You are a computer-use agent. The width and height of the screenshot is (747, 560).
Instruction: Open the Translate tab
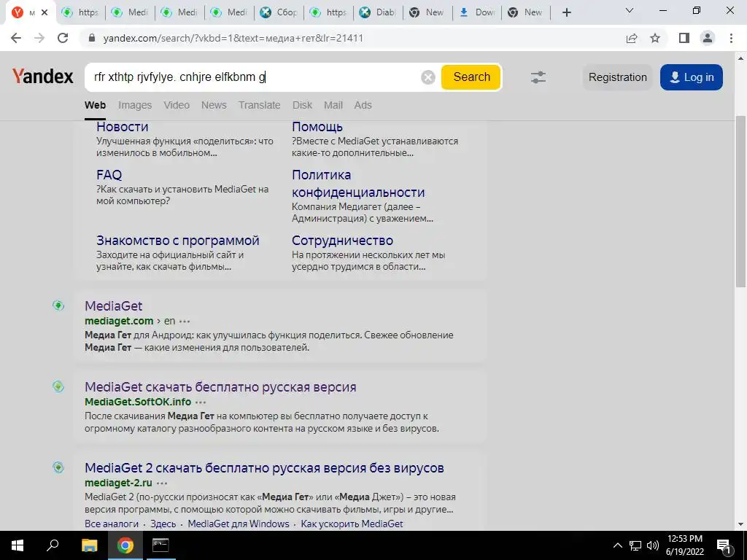[260, 105]
